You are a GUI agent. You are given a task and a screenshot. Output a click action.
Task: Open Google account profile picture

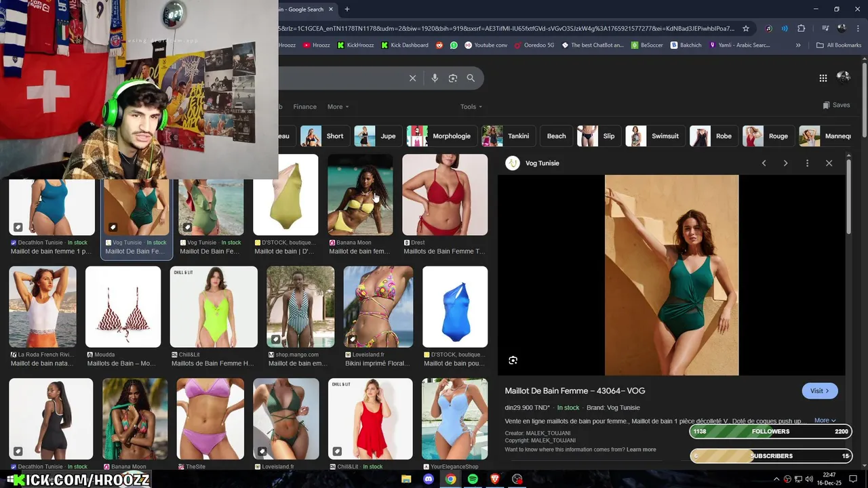[x=844, y=77]
